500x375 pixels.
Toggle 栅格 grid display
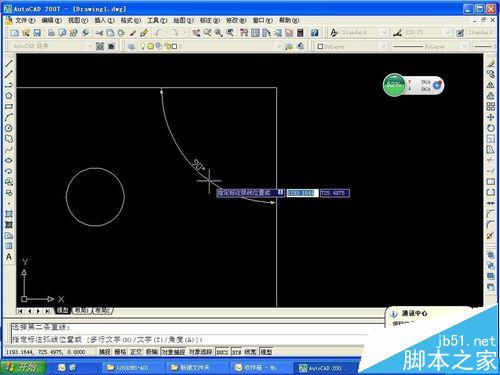click(120, 352)
